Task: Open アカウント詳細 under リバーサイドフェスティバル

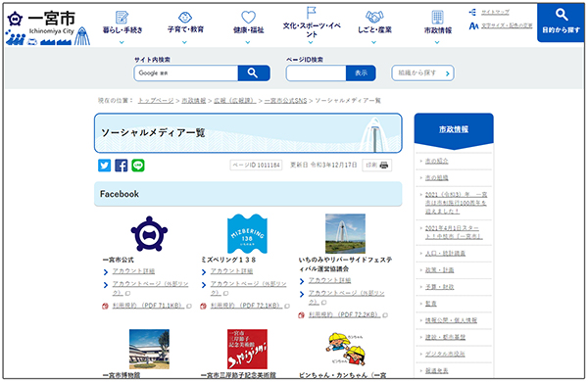Action: coord(329,280)
